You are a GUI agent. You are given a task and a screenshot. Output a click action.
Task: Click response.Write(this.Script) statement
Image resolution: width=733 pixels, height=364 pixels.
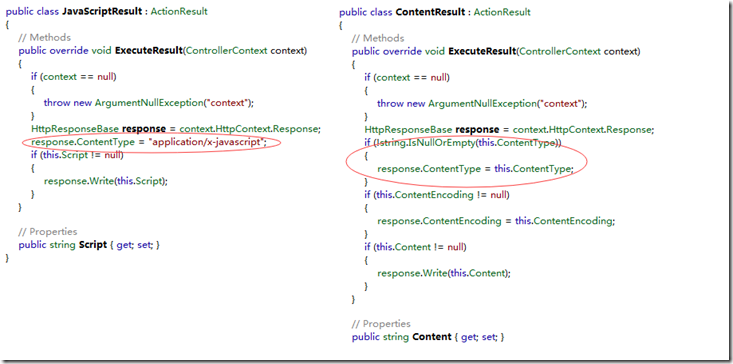coord(106,181)
